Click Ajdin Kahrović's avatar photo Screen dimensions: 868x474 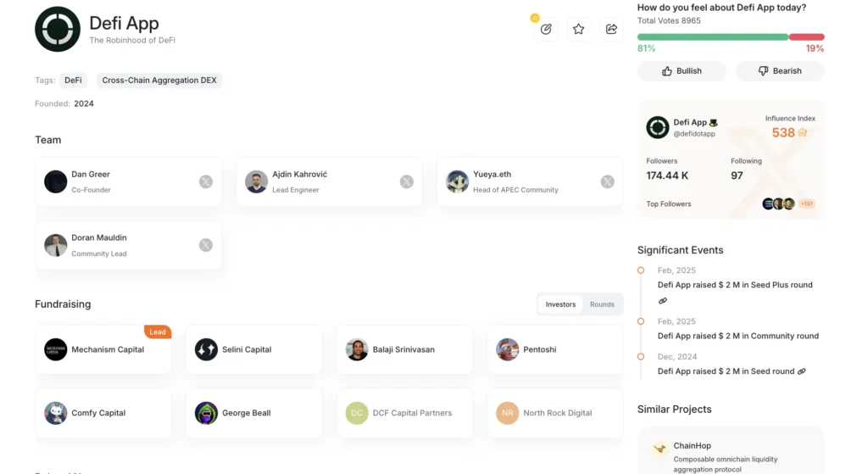click(x=256, y=181)
